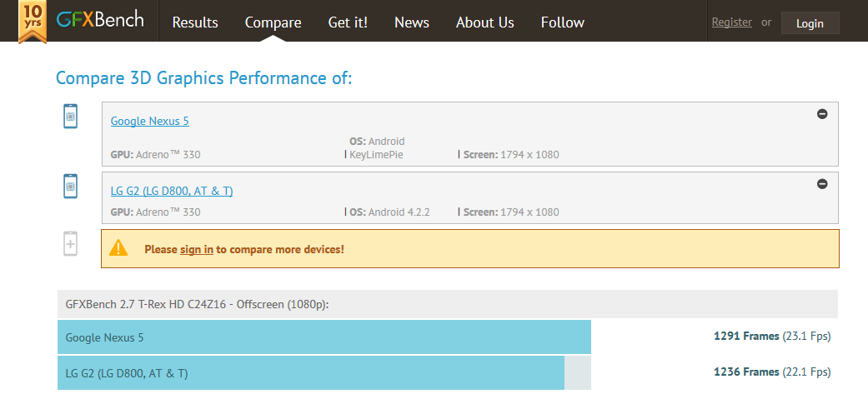Click the sign in link
Screen dimensions: 868x404
point(197,249)
